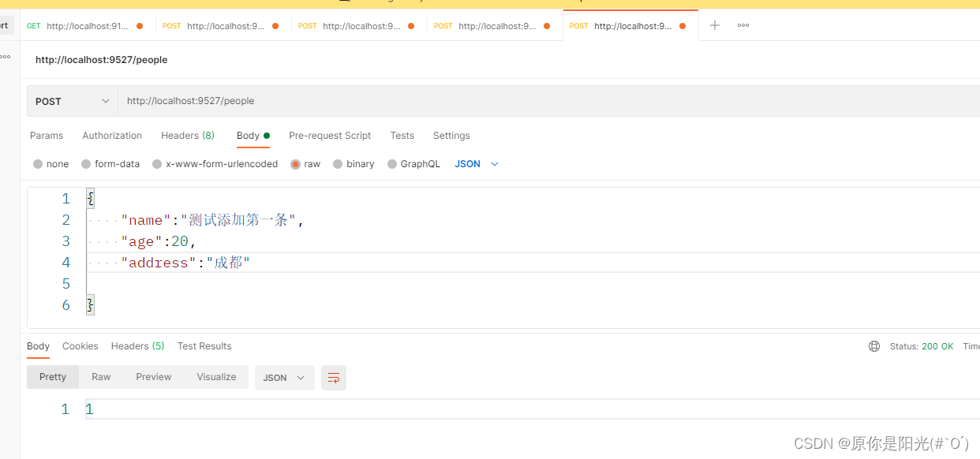Select the request Body tab

coord(253,136)
